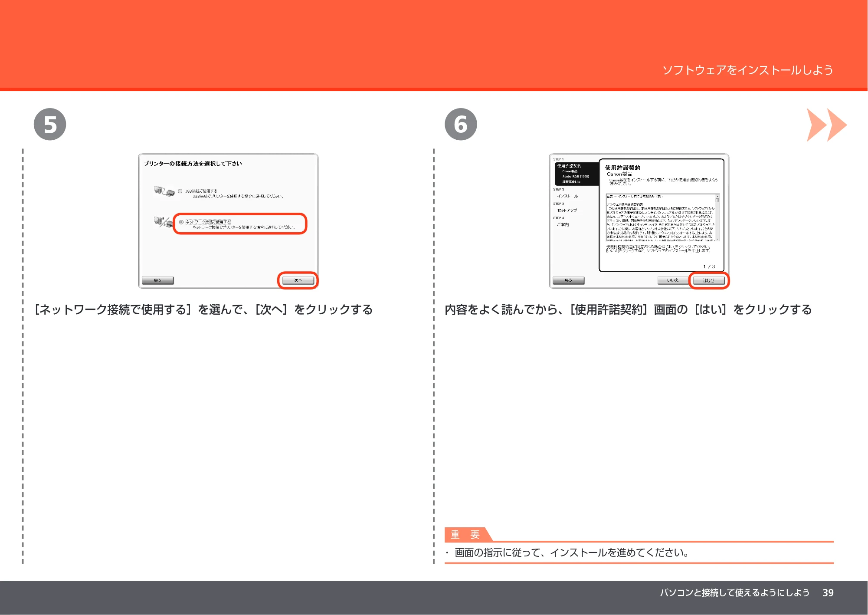This screenshot has height=615, width=868.
Task: Click the 使用許諾契約 heading in the license pane
Action: point(622,168)
